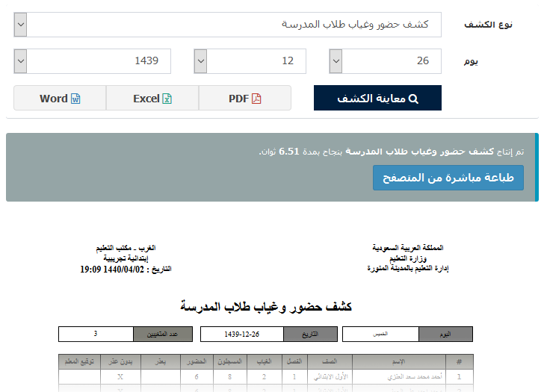Screen dimensions: 544x392
Task: Click the green Excel file icon
Action: [x=167, y=99]
